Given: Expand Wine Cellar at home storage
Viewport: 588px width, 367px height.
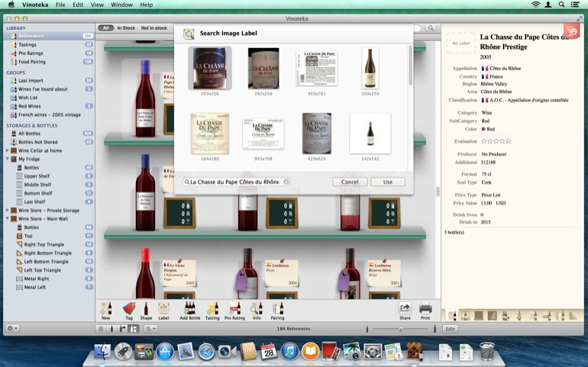Looking at the screenshot, I should tap(7, 150).
